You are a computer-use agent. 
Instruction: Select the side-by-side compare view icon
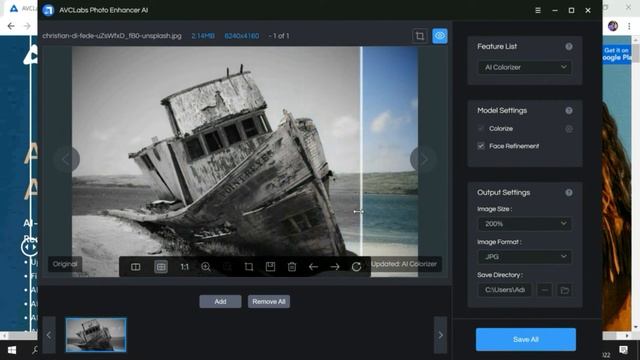click(136, 267)
